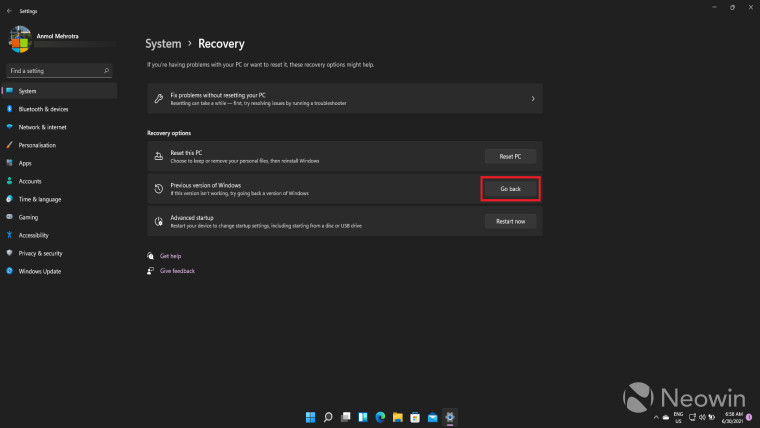Launch Microsoft Edge from taskbar
This screenshot has height=428, width=760.
pyautogui.click(x=380, y=417)
